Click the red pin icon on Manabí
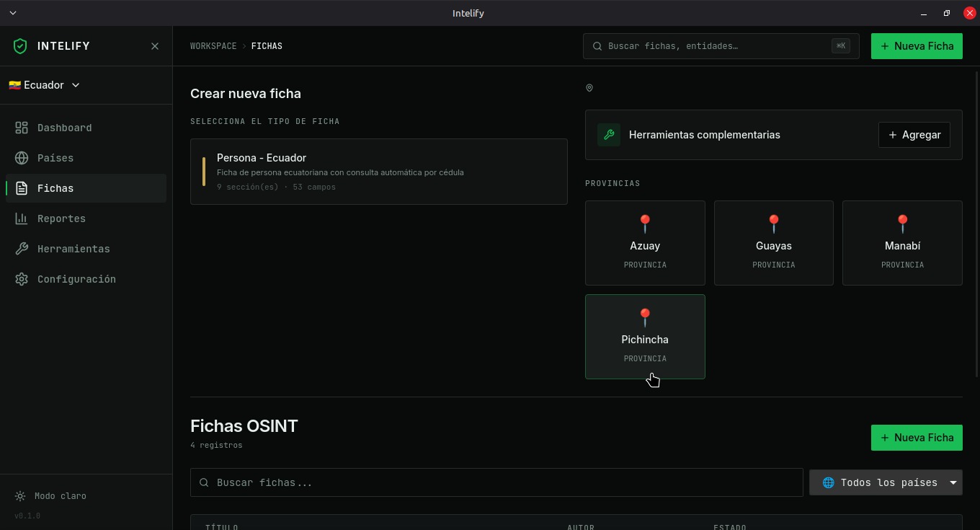Screen dimensions: 980x530 902,224
